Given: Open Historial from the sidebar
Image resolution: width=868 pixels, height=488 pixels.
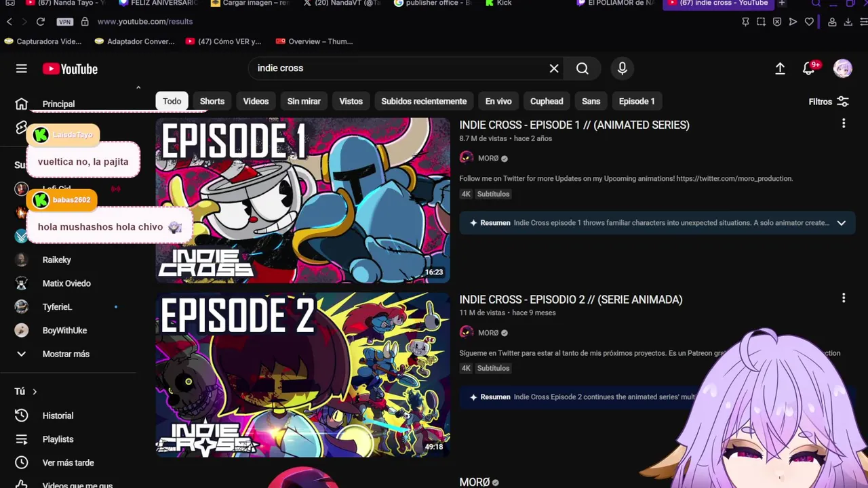Looking at the screenshot, I should pyautogui.click(x=58, y=415).
